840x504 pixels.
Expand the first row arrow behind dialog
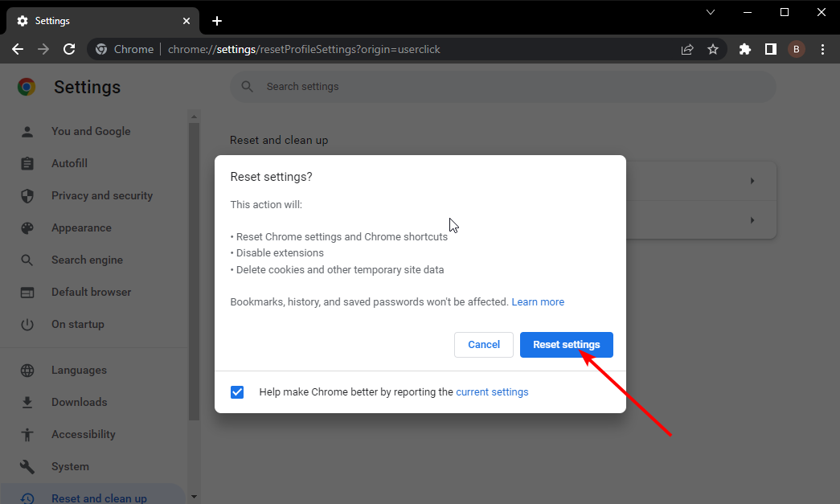tap(752, 181)
